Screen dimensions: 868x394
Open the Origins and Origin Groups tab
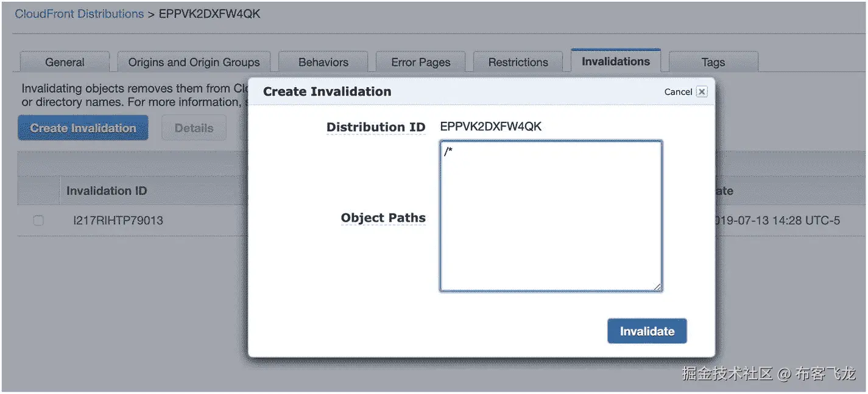click(194, 62)
